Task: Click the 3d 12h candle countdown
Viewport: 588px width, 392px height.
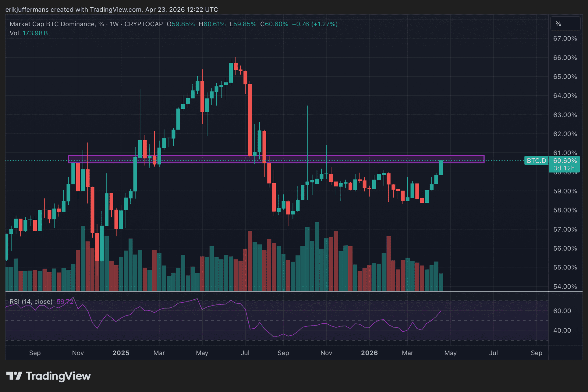Action: click(564, 168)
